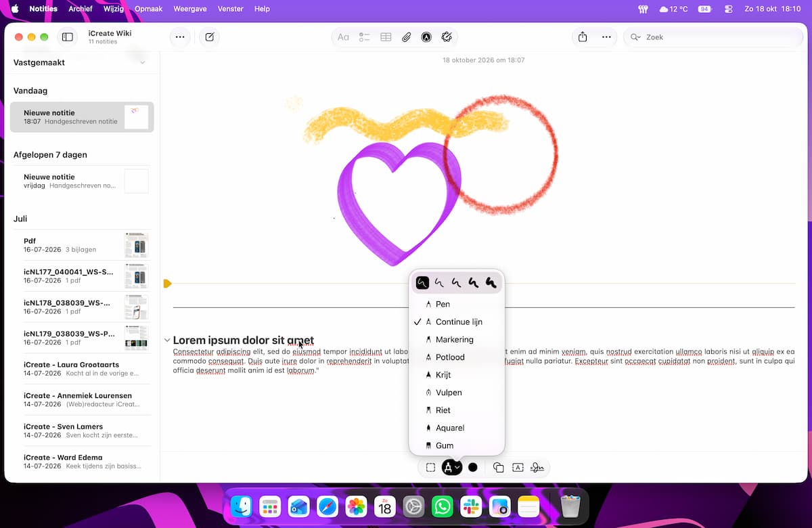Attach a file with the paperclip icon

[406, 37]
